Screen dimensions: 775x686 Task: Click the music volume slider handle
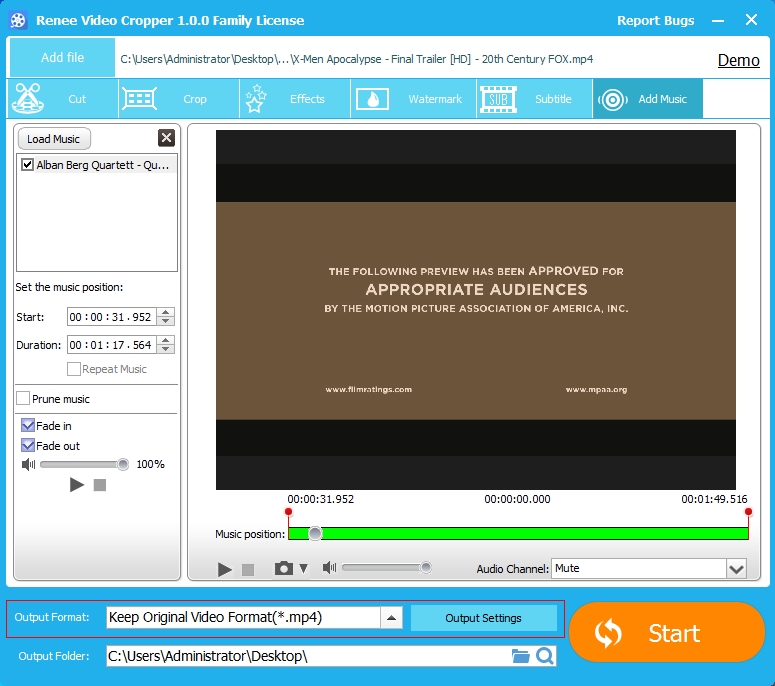tap(123, 464)
